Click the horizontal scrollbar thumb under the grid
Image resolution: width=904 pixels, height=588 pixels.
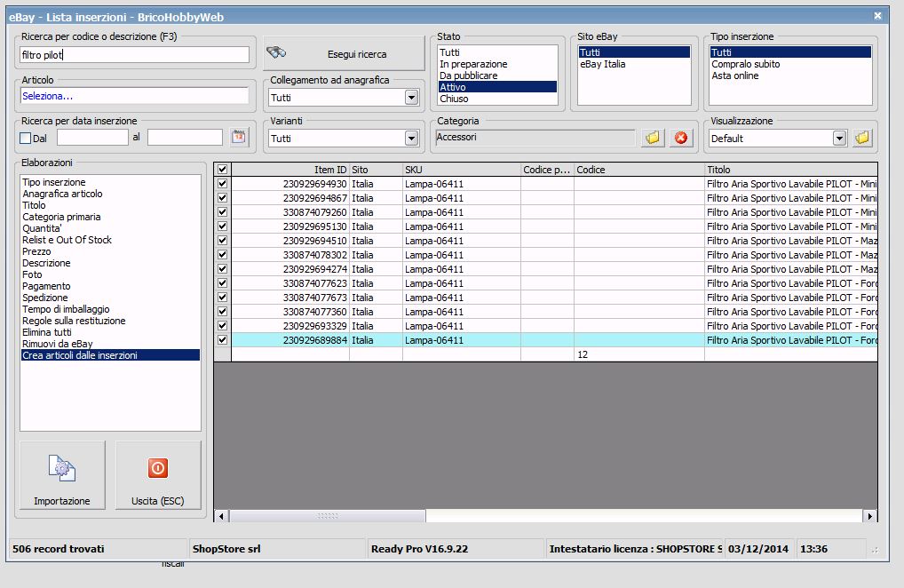pyautogui.click(x=327, y=516)
